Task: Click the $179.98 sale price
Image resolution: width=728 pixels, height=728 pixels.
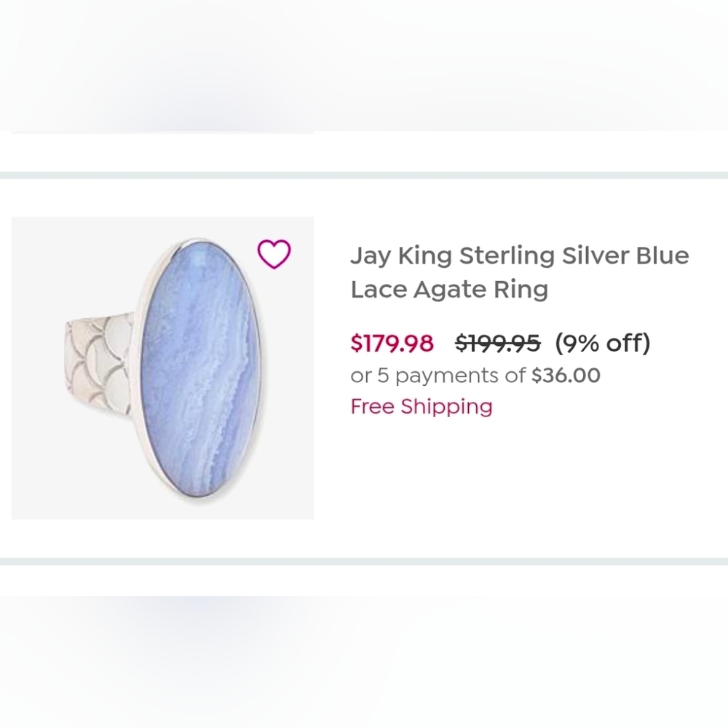Action: point(392,343)
